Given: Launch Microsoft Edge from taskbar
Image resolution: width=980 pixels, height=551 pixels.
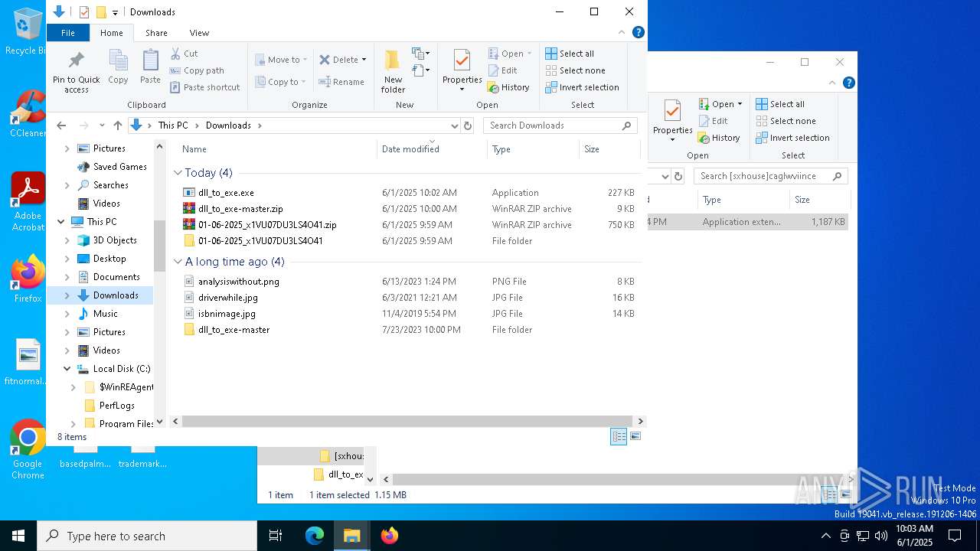Looking at the screenshot, I should (315, 536).
